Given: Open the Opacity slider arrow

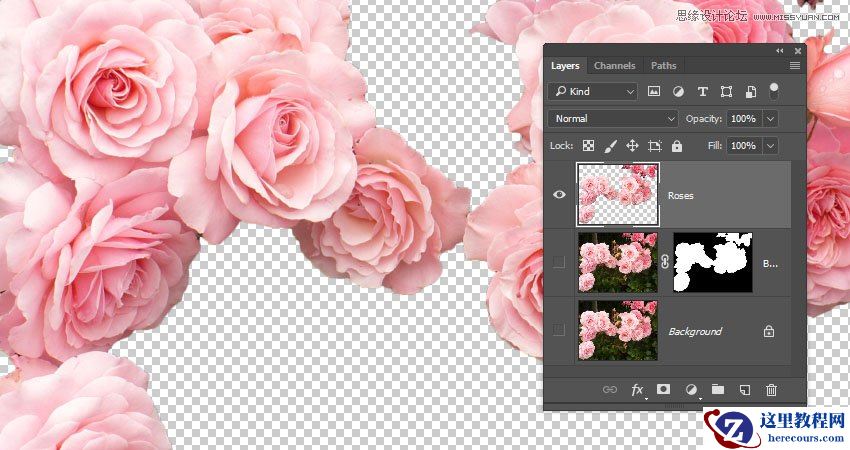Looking at the screenshot, I should (x=770, y=118).
